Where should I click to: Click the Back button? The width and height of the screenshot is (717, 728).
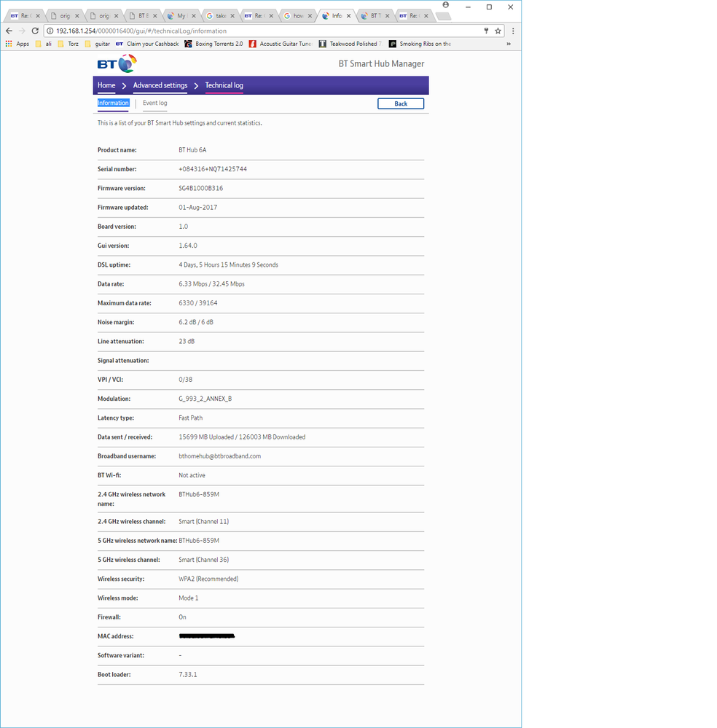click(x=400, y=103)
